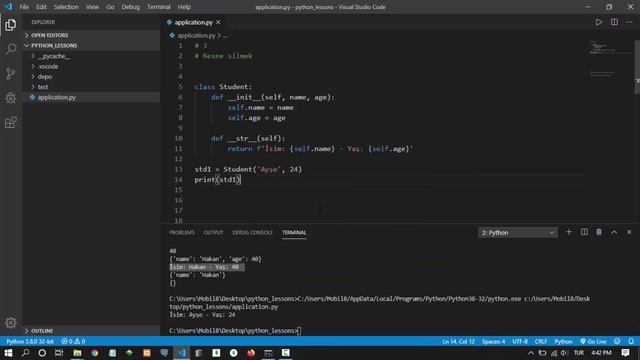Split the terminal panel
Screen dimensions: 640x360
584,232
